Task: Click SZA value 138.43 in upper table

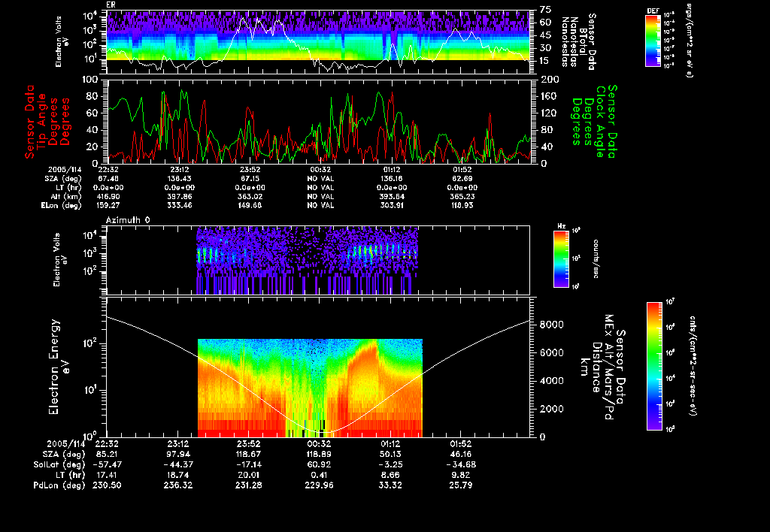Action: (180, 179)
